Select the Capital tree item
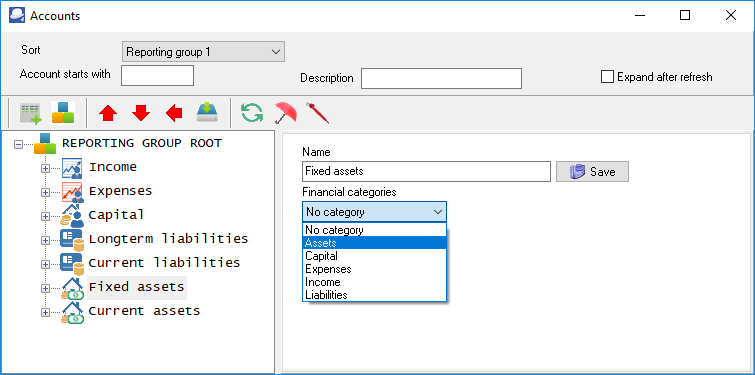The width and height of the screenshot is (755, 375). [x=116, y=215]
